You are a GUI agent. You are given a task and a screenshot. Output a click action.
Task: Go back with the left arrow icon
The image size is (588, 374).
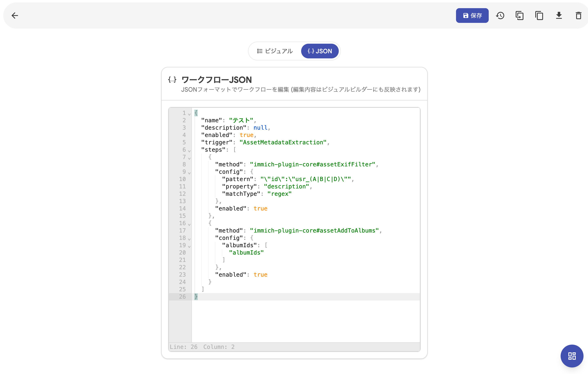pos(15,16)
